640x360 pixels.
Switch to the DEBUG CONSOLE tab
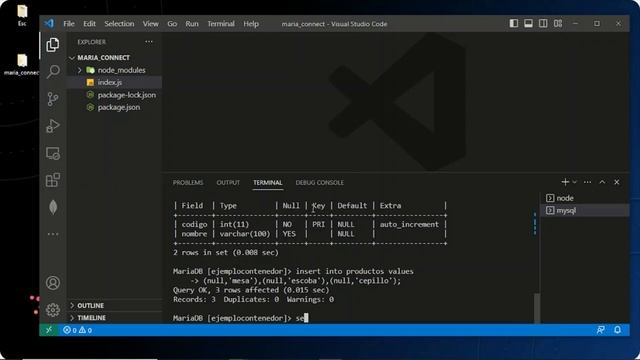[x=320, y=182]
